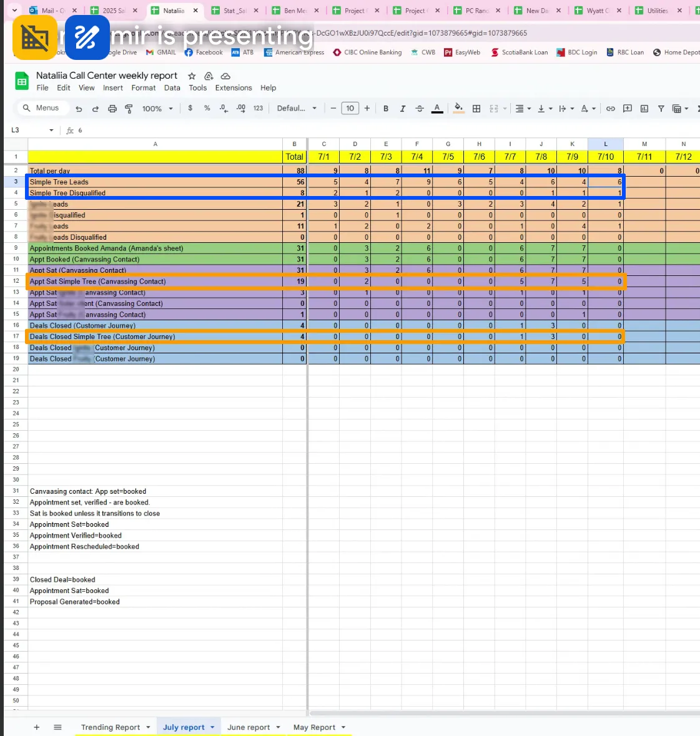This screenshot has height=736, width=700.
Task: Open the 123 more formats menu
Action: [259, 108]
